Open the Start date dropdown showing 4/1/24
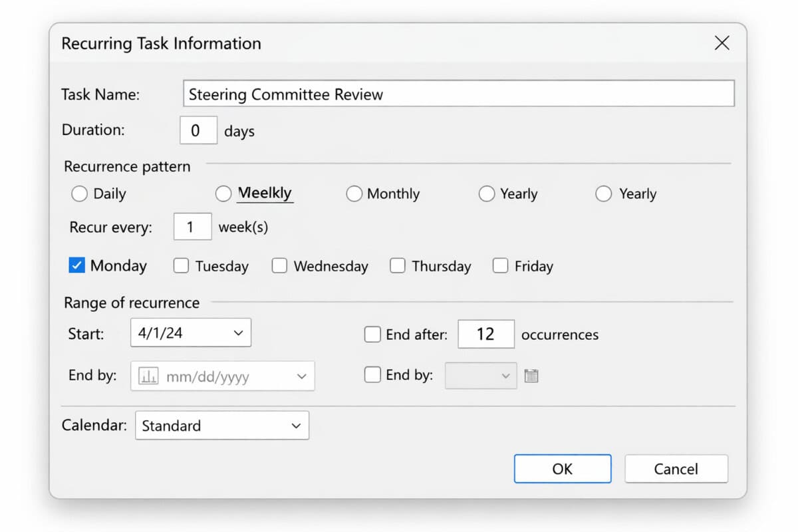Screen dimensions: 798x532 pyautogui.click(x=191, y=333)
